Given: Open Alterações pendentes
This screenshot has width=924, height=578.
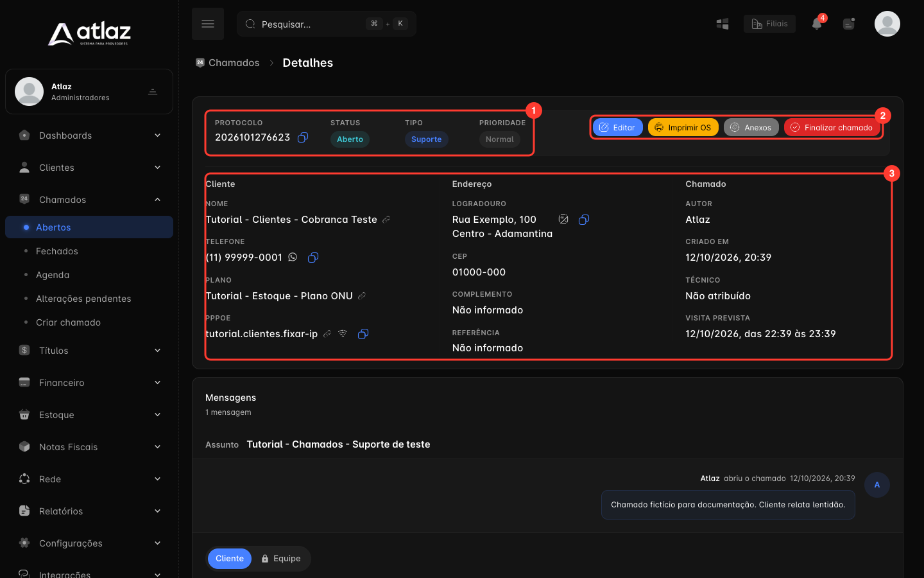Looking at the screenshot, I should pyautogui.click(x=89, y=299).
